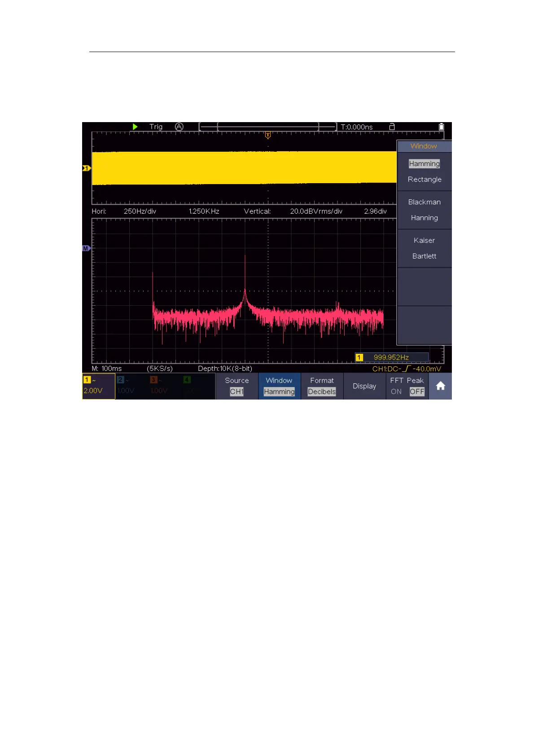
Task: Click the M: 100ms timebase readout
Action: point(107,369)
